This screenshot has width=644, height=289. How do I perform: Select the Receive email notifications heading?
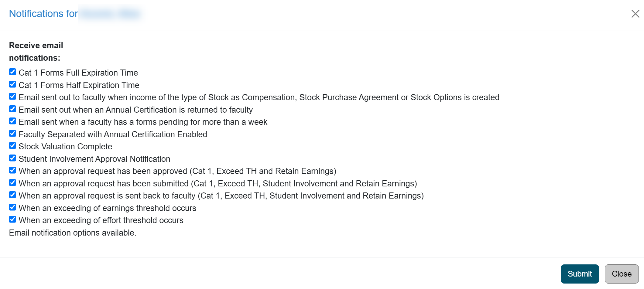pyautogui.click(x=36, y=51)
